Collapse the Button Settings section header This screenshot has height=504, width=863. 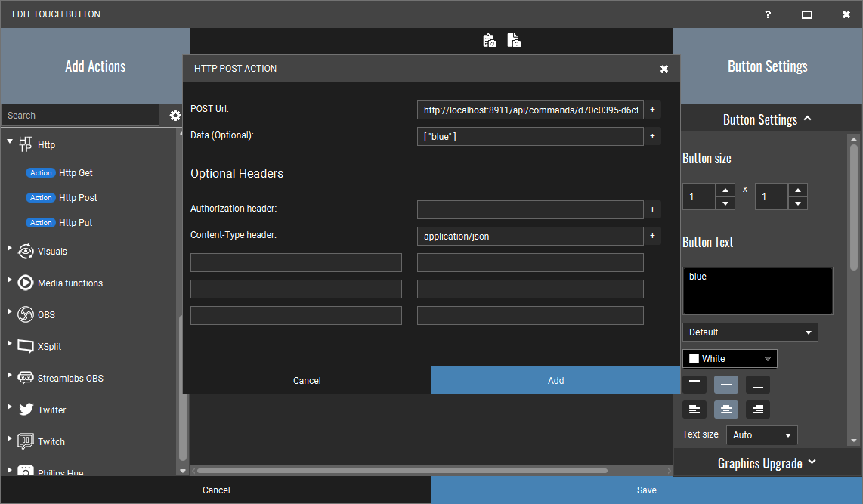point(766,119)
